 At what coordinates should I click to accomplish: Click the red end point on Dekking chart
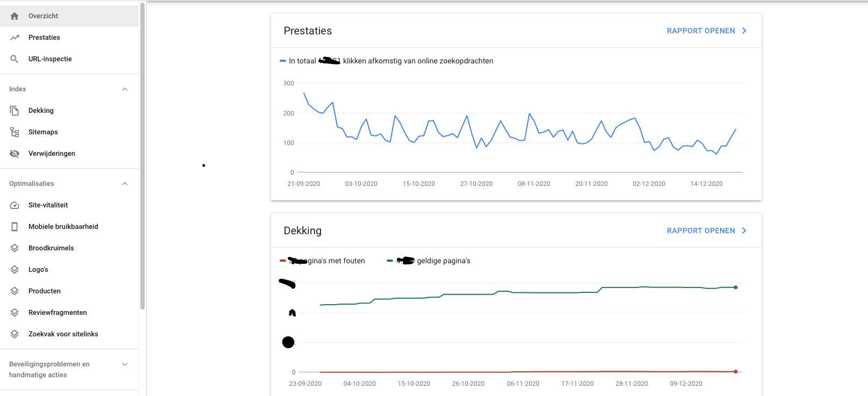point(736,372)
